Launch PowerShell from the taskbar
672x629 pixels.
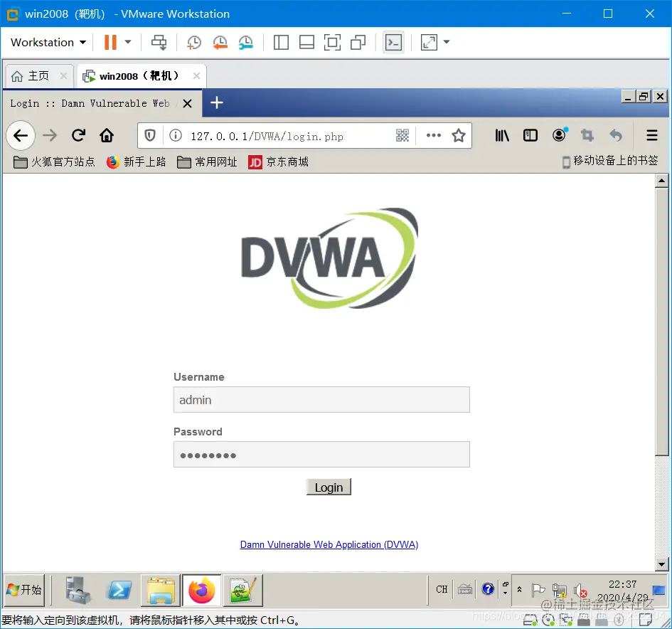pyautogui.click(x=119, y=590)
